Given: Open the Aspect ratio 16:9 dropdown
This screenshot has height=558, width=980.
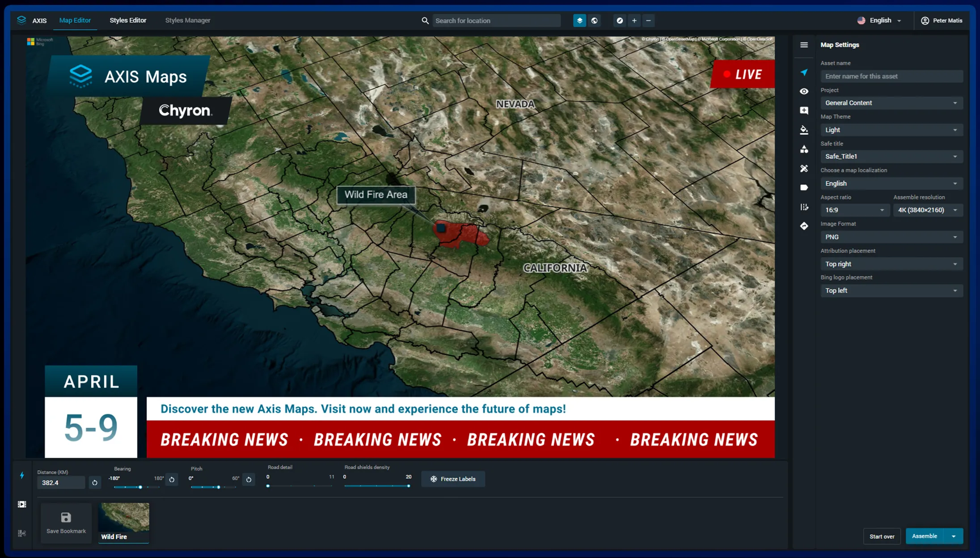Looking at the screenshot, I should click(854, 210).
